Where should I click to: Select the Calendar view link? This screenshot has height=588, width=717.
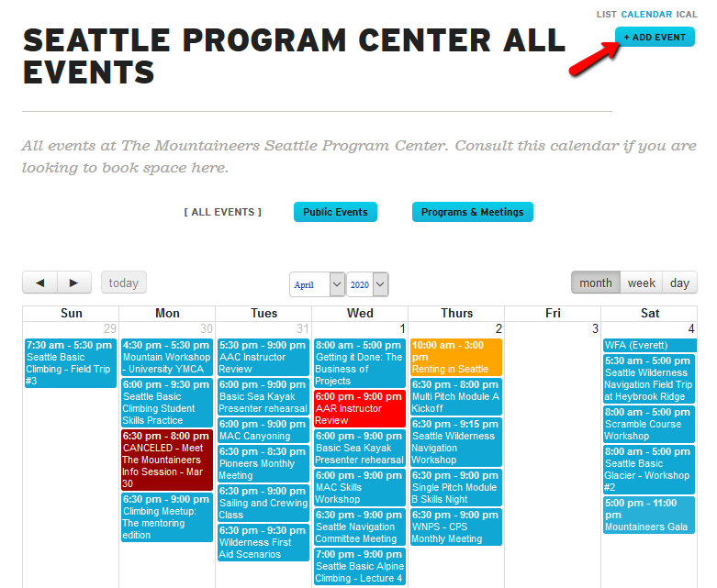click(646, 15)
